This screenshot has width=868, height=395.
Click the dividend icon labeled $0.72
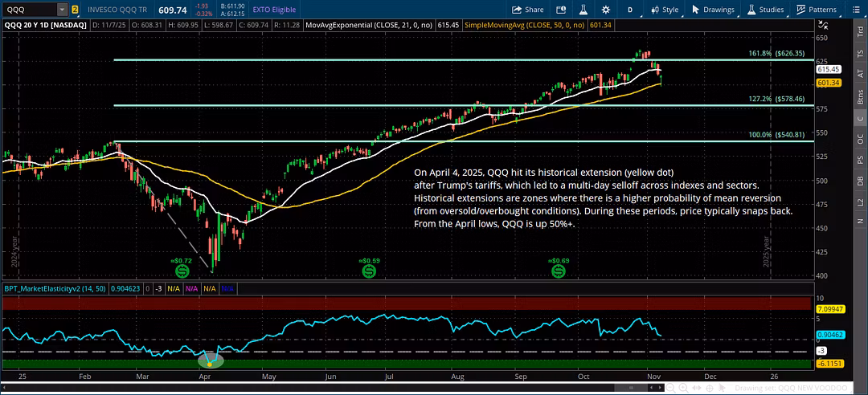click(182, 271)
